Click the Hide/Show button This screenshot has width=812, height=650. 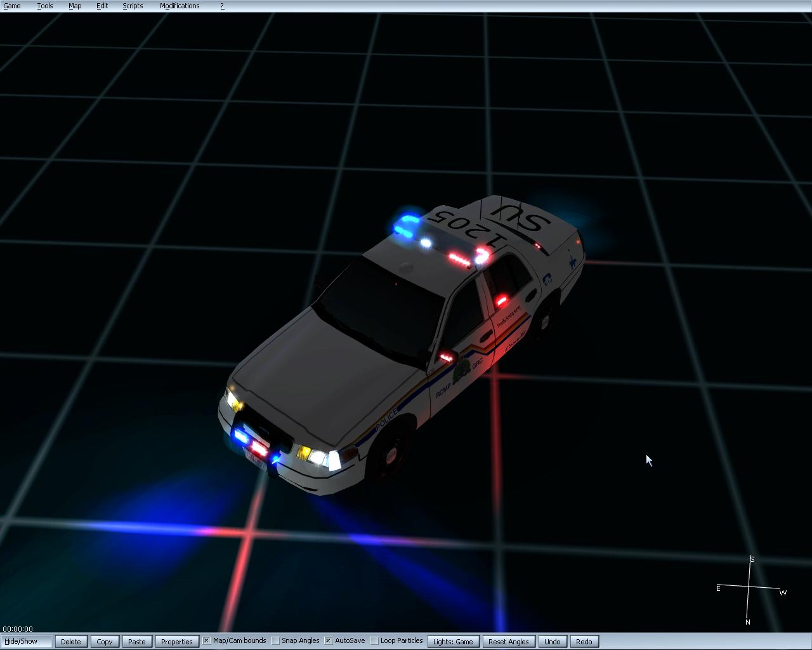(27, 641)
